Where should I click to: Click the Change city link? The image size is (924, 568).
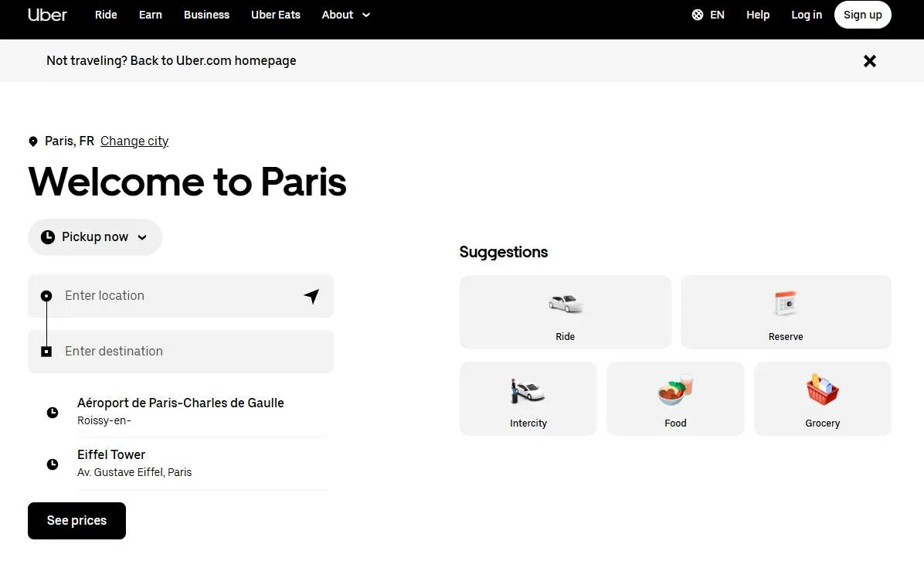click(x=134, y=141)
